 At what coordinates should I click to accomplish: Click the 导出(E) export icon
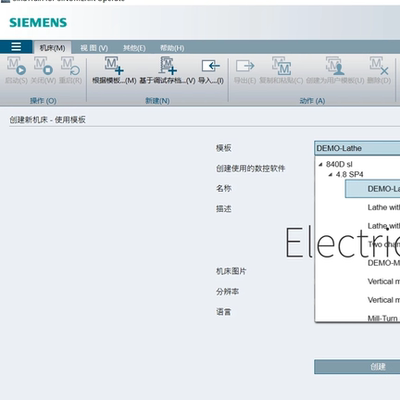(245, 66)
